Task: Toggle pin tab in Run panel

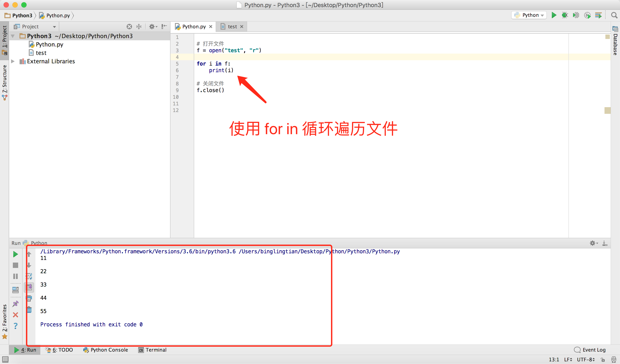Action: tap(15, 304)
